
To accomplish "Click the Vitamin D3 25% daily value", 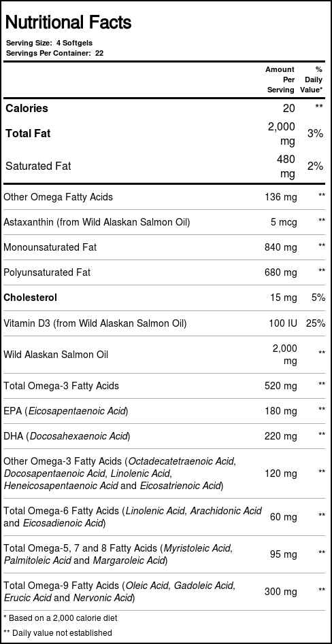I will click(x=316, y=323).
